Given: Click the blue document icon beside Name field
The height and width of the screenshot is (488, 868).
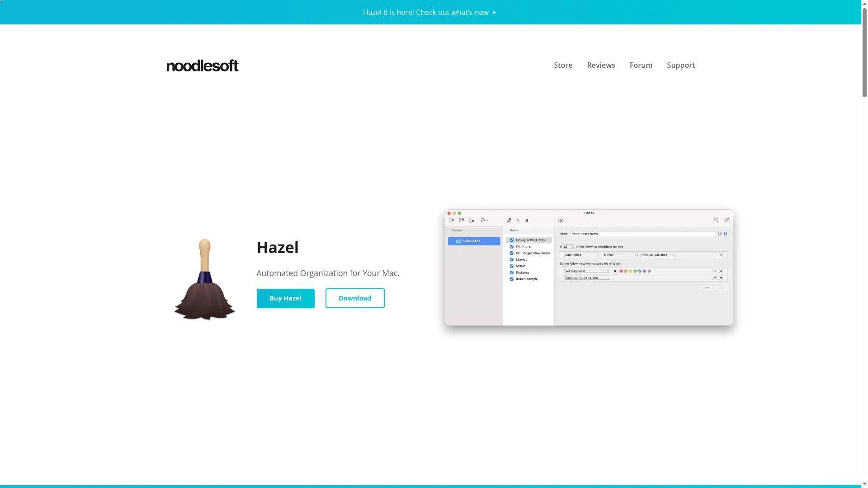Looking at the screenshot, I should [726, 234].
